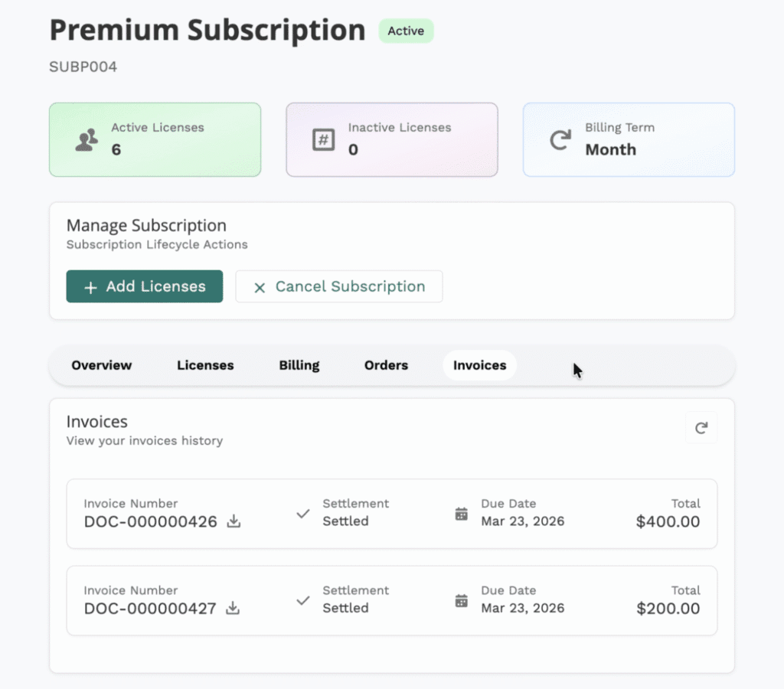
Task: Download invoice DOC-000000427
Action: click(233, 609)
